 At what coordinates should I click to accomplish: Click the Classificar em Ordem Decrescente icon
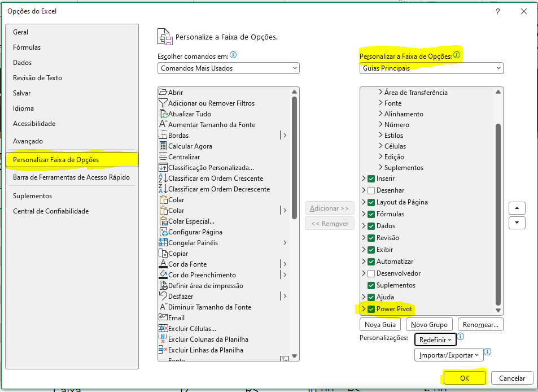pos(163,189)
